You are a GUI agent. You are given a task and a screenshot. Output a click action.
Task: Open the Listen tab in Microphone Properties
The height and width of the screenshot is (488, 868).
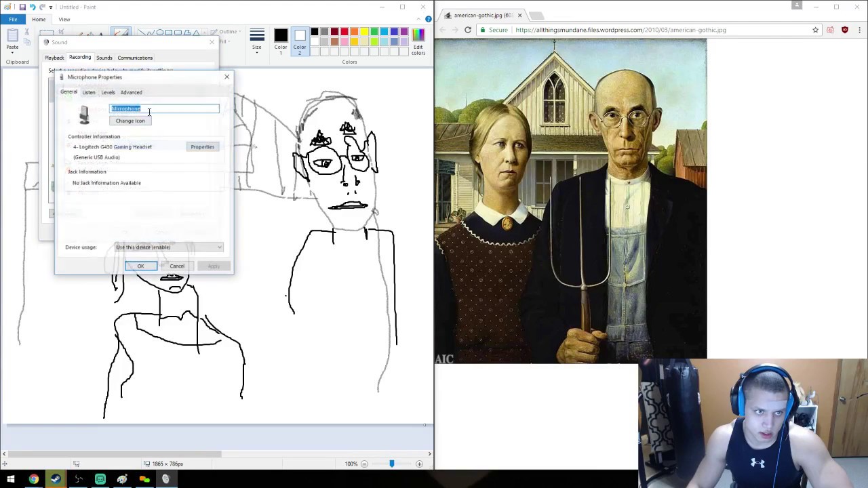[x=89, y=92]
